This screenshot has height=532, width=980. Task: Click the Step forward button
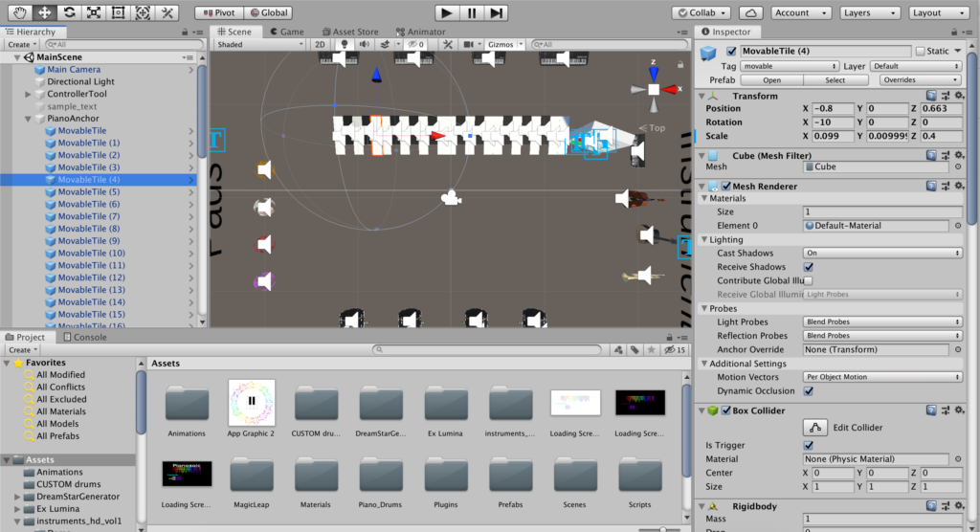tap(496, 12)
